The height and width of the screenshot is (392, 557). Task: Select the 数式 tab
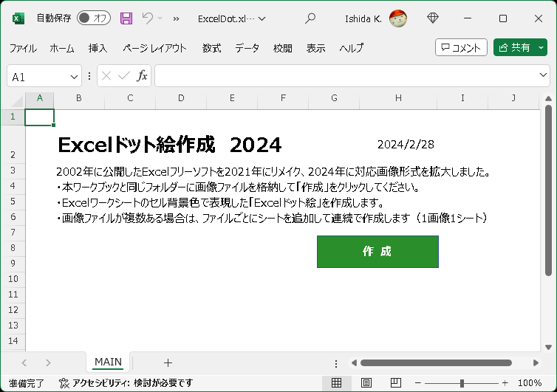[212, 48]
